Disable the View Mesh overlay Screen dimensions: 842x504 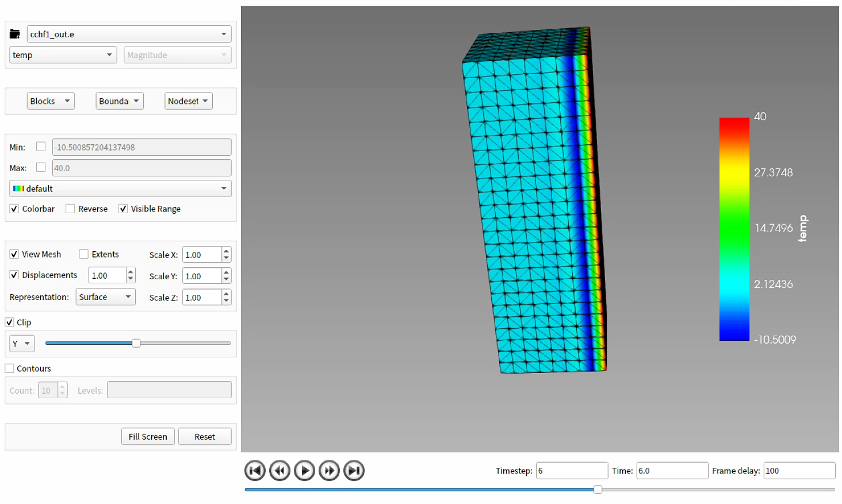(x=14, y=254)
